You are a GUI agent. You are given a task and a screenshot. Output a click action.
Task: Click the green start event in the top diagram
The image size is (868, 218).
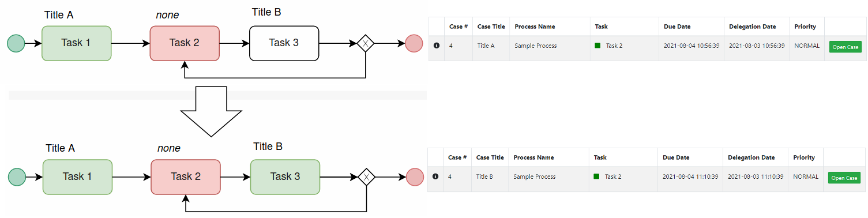click(x=16, y=43)
